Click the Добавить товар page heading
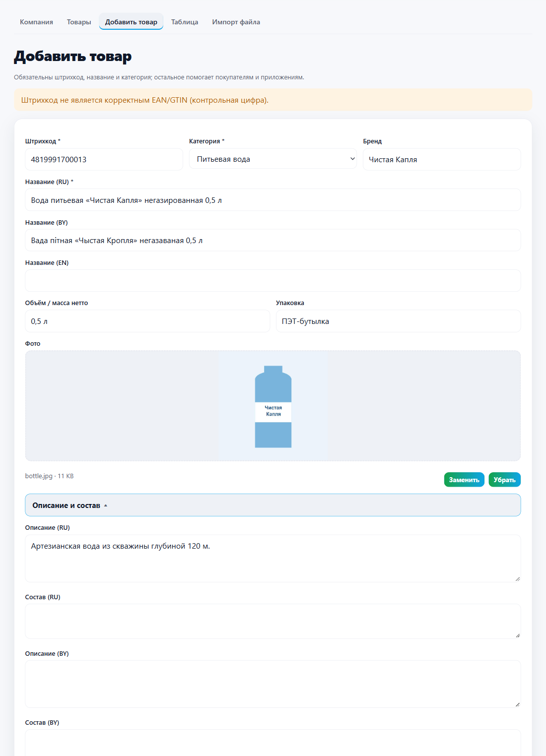 click(73, 56)
